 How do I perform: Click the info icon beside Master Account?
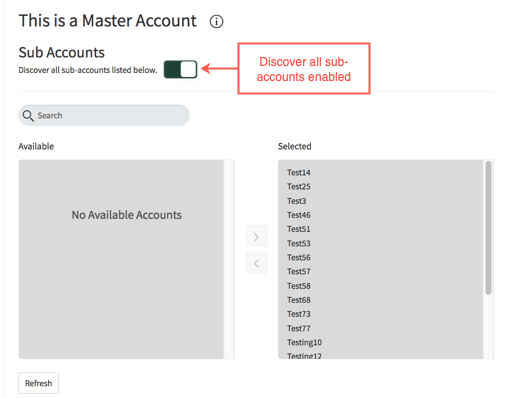pos(216,22)
